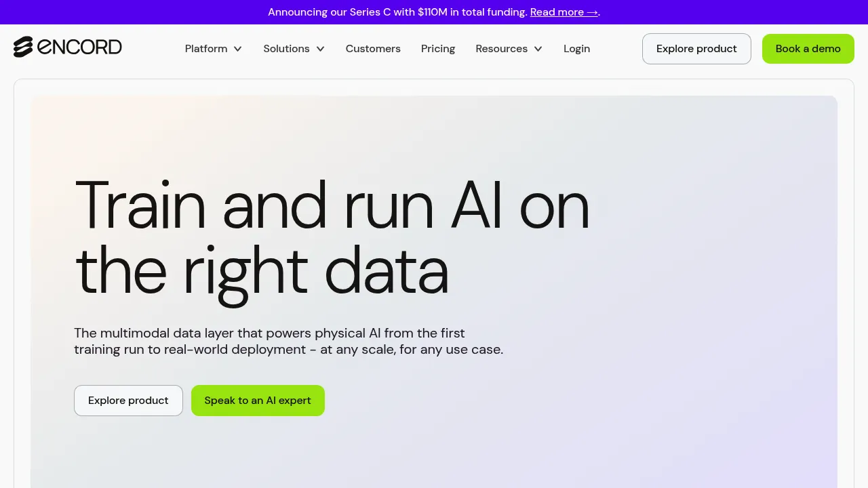Click the Book a demo button
The width and height of the screenshot is (868, 488).
tap(808, 49)
